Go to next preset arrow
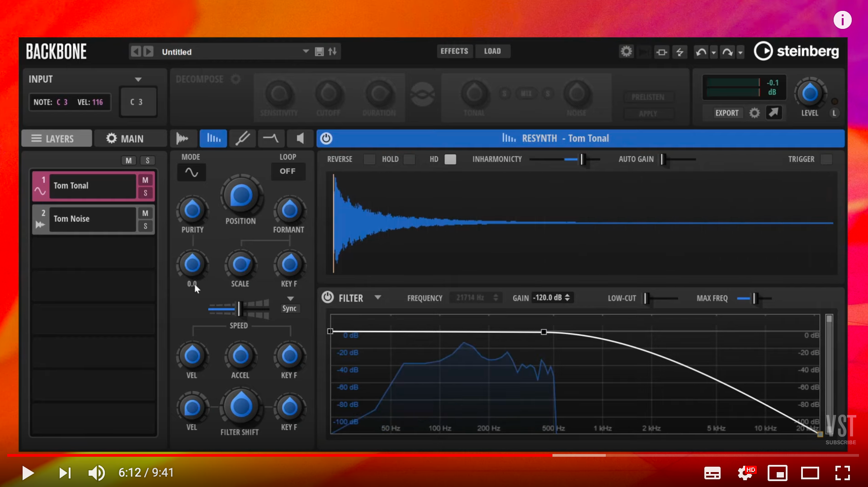868x487 pixels. [x=148, y=52]
